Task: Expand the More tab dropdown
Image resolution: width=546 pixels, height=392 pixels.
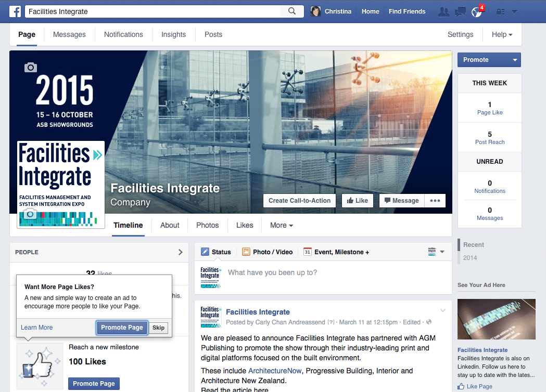Action: [x=282, y=226]
